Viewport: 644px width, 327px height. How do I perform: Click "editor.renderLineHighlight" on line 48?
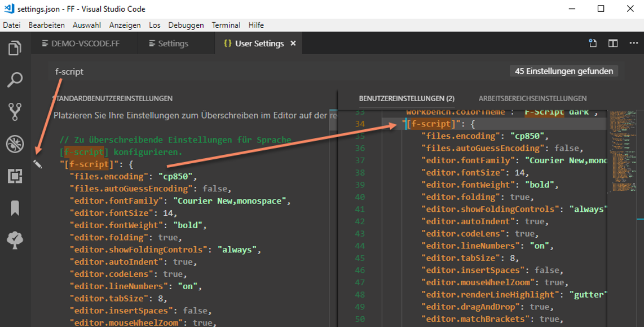491,294
